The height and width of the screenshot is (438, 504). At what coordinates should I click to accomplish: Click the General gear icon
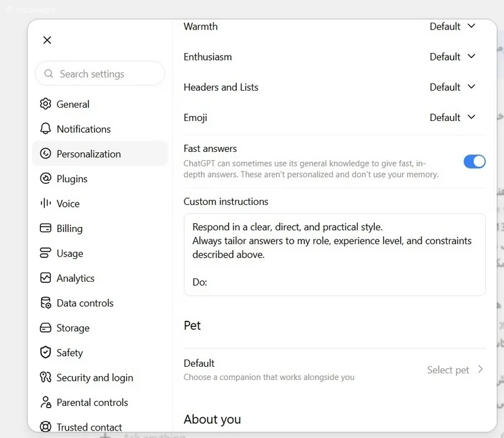45,104
